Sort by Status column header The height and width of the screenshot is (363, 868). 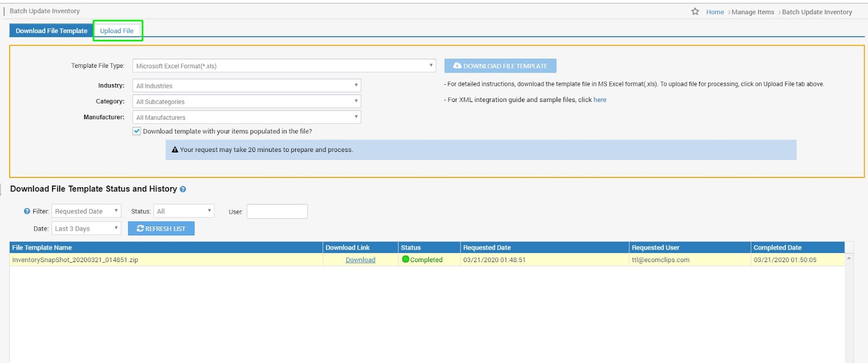point(430,247)
